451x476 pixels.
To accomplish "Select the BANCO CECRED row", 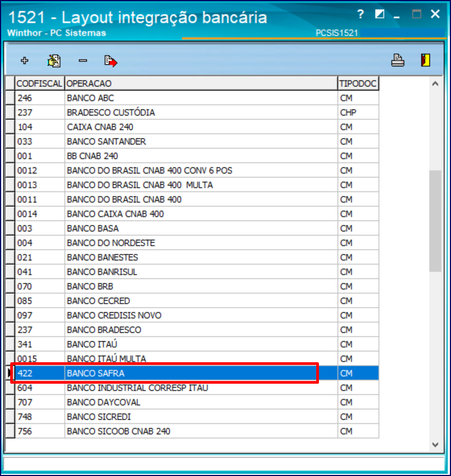I will (197, 301).
